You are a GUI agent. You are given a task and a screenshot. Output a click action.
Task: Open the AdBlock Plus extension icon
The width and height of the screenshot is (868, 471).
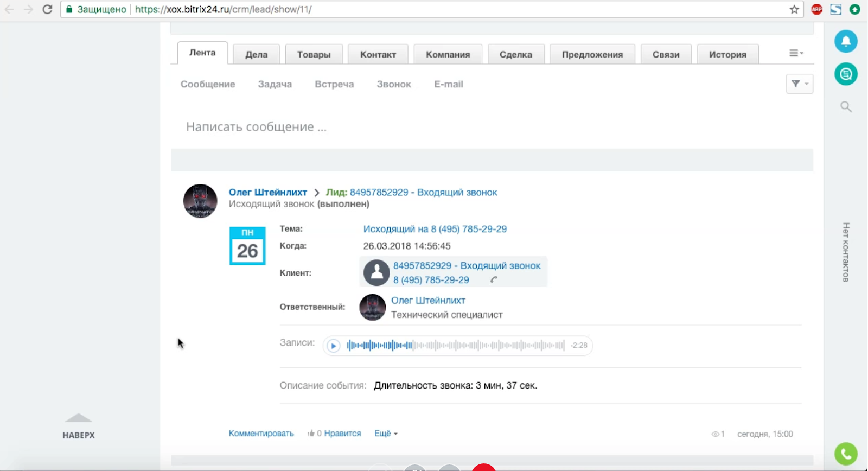coord(816,9)
